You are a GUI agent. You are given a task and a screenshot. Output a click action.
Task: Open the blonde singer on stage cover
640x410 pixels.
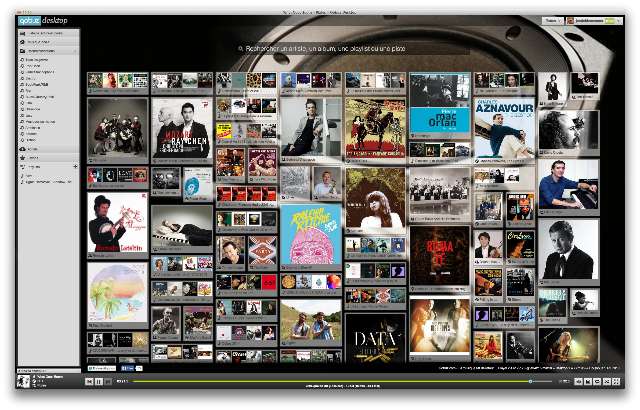click(x=569, y=345)
